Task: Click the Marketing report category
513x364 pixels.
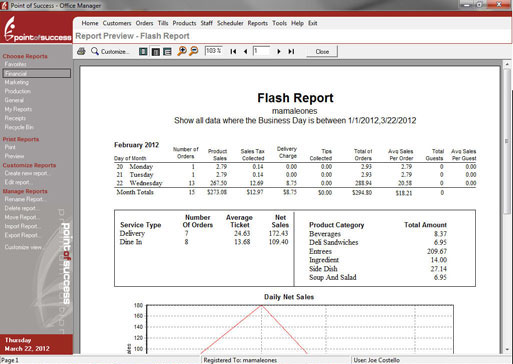Action: pyautogui.click(x=17, y=82)
